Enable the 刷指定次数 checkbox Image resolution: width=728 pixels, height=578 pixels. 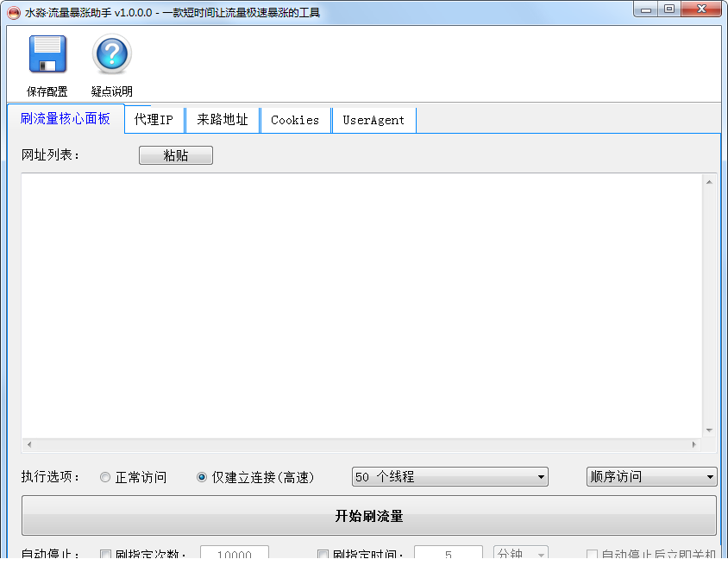[106, 555]
